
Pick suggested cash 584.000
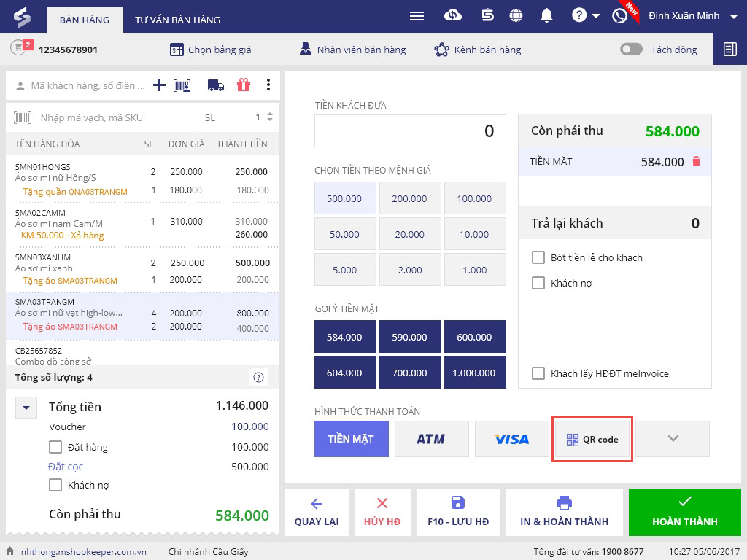coord(345,337)
